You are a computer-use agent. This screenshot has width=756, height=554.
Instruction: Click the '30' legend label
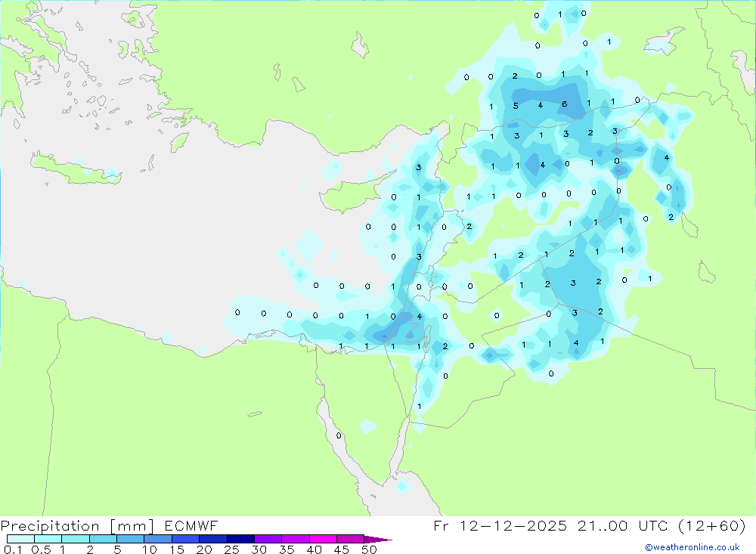pos(259,549)
